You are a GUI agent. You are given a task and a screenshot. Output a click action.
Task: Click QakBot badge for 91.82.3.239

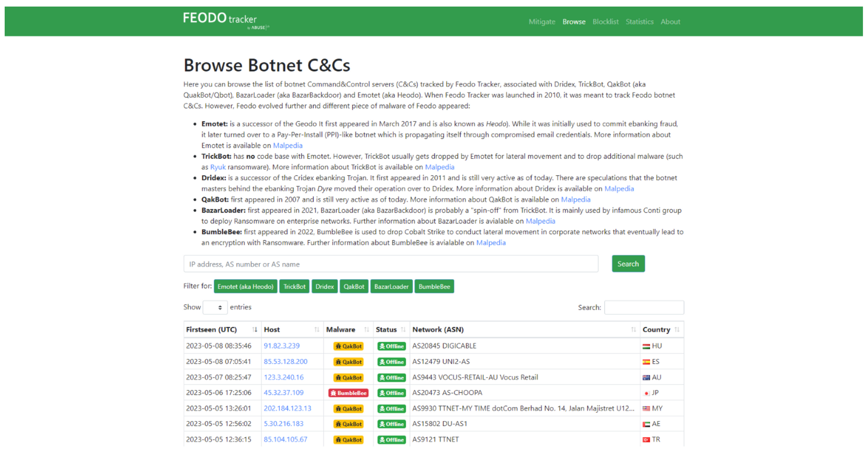pos(349,346)
